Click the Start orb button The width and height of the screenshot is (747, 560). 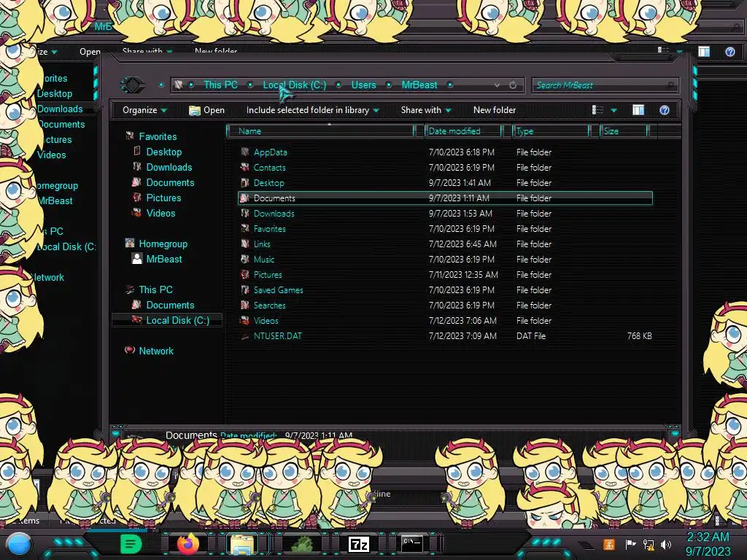pyautogui.click(x=18, y=544)
